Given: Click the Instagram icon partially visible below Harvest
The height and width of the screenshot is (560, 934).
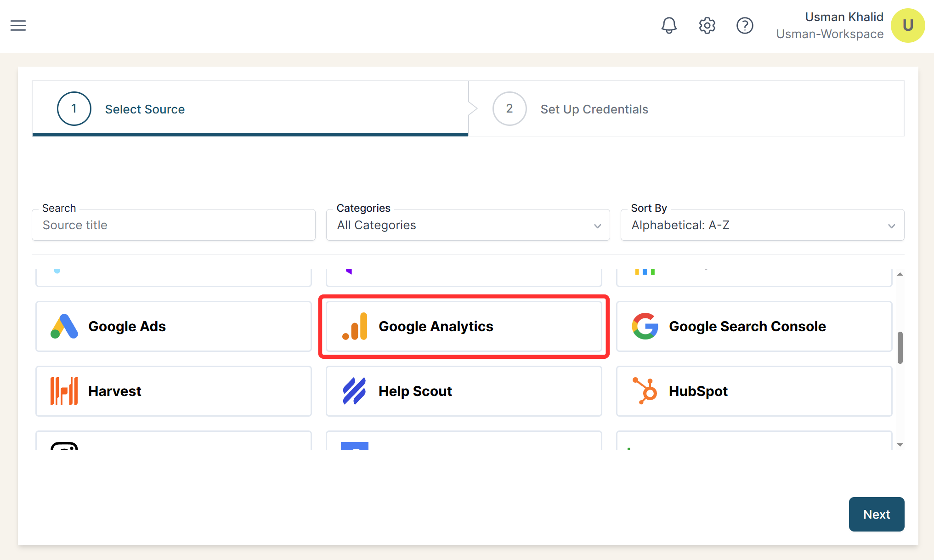Looking at the screenshot, I should click(x=64, y=448).
